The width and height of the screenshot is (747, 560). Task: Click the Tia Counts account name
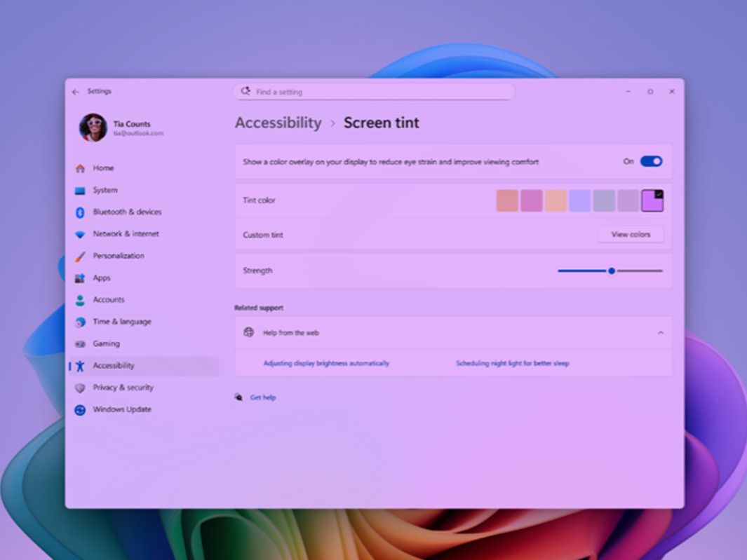tap(131, 124)
